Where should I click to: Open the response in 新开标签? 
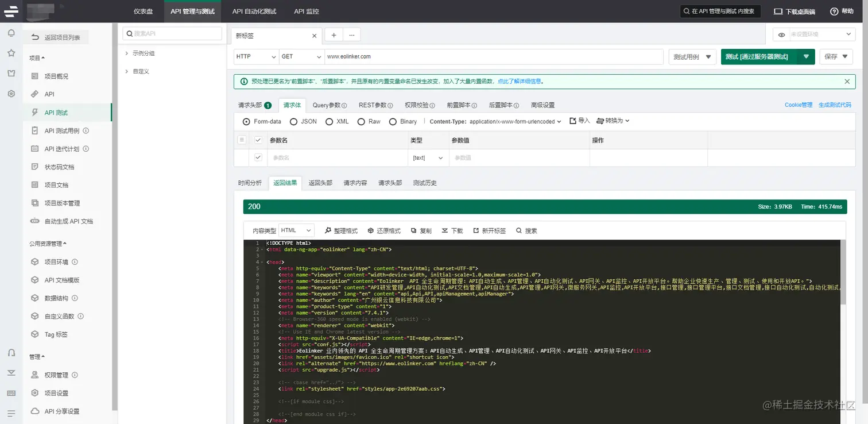click(489, 230)
